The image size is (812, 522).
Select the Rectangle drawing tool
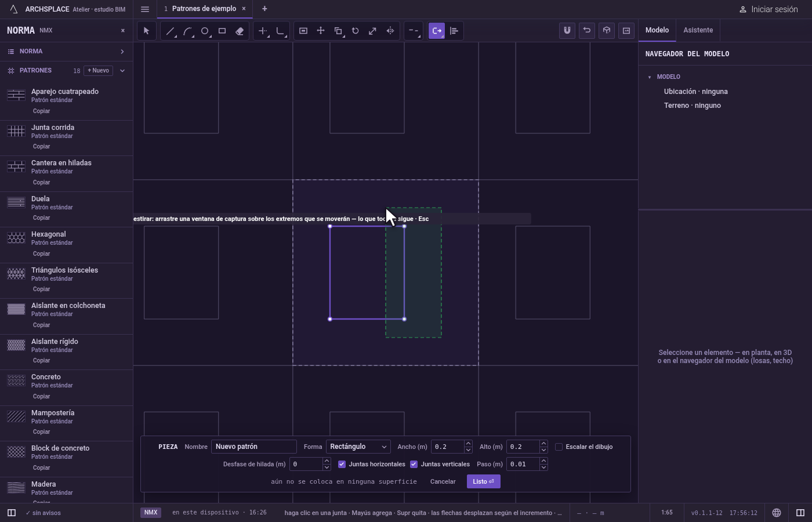click(x=222, y=31)
